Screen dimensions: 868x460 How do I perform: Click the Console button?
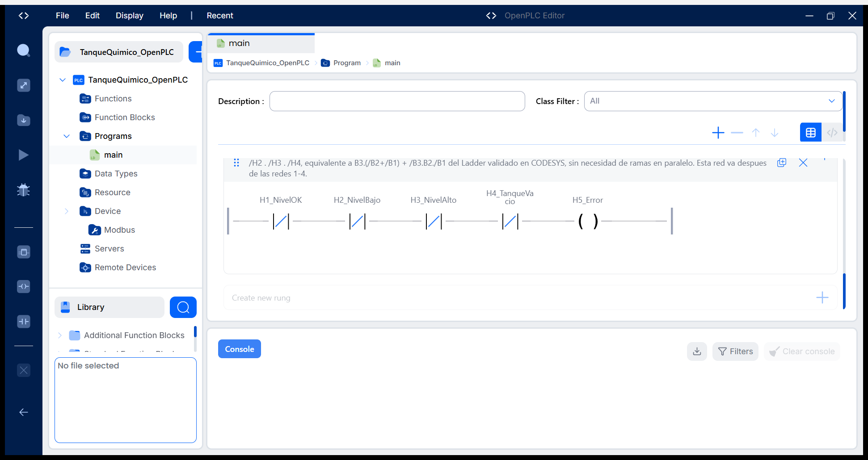coord(240,349)
